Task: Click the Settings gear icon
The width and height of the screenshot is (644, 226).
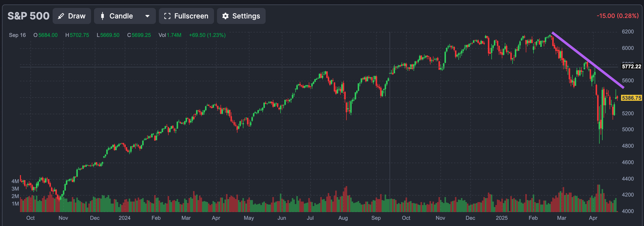Action: (x=225, y=16)
